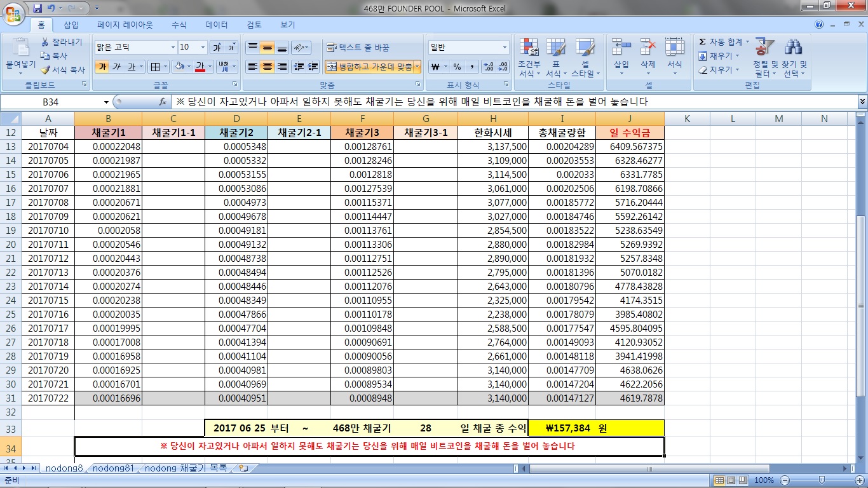Align text right in cell
Viewport: 868px width, 488px height.
click(x=281, y=67)
